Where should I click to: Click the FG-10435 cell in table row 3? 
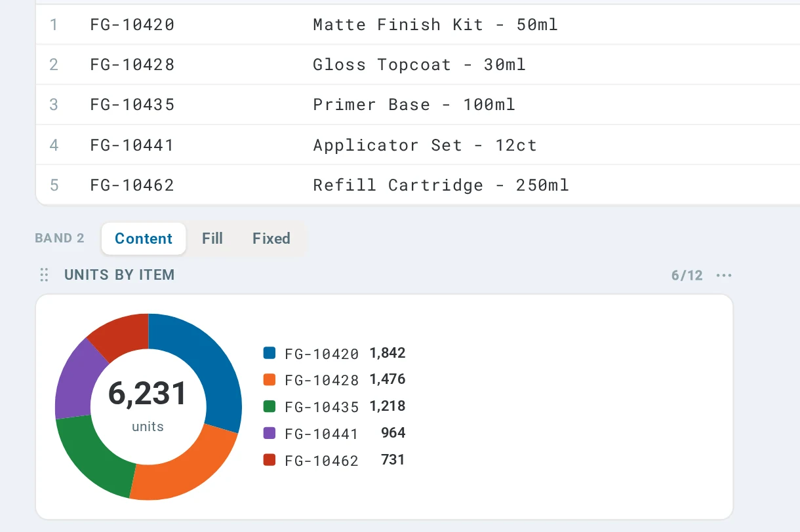(x=132, y=105)
